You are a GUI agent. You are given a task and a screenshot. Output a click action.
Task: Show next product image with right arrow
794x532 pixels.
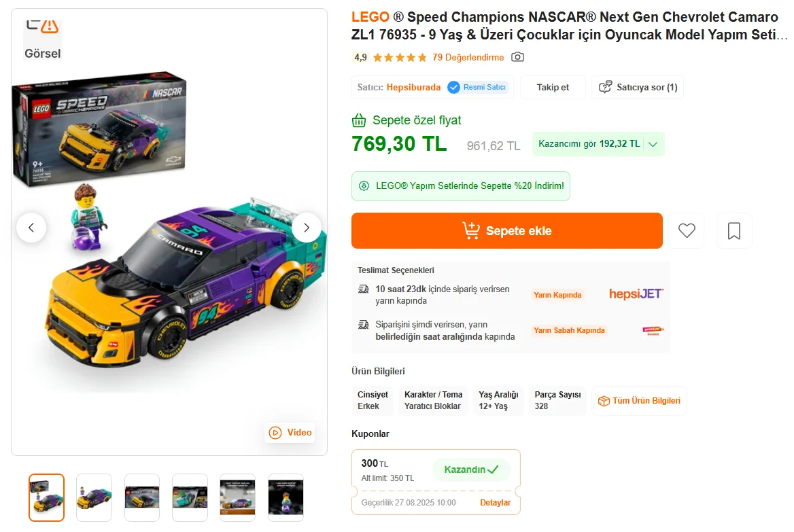pos(307,228)
